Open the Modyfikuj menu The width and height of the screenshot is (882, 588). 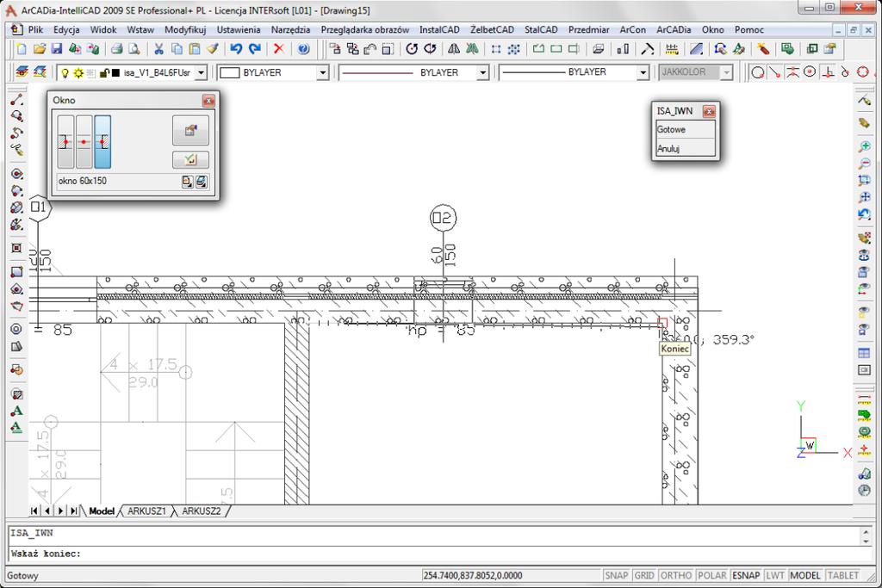point(185,30)
